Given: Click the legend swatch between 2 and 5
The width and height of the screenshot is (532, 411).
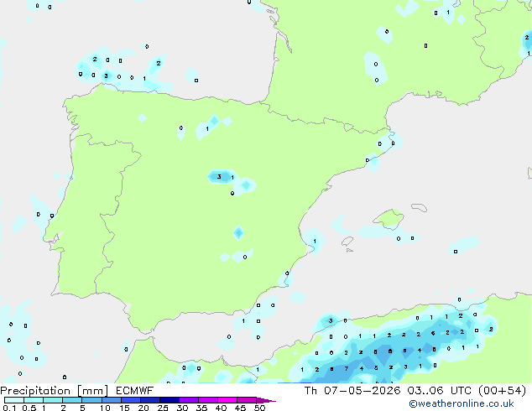Looking at the screenshot, I should tap(72, 400).
